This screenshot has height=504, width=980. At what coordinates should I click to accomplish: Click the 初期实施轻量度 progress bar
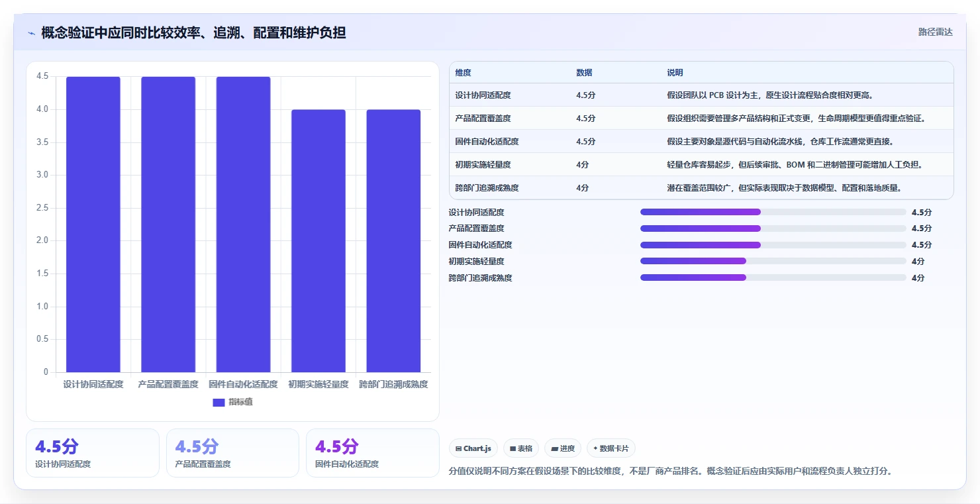pos(773,261)
